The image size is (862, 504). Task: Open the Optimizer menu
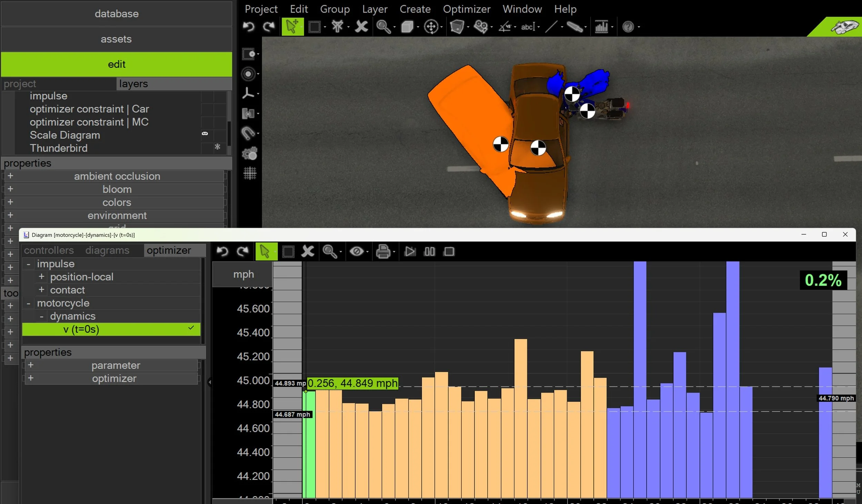[466, 9]
